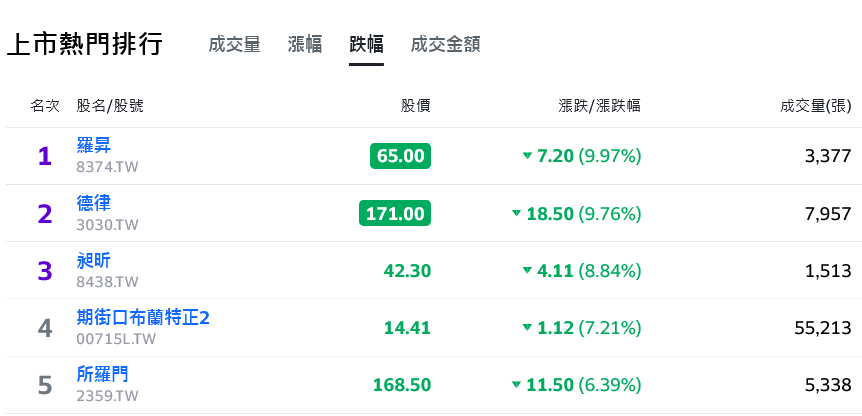Click the rank number 3

click(x=45, y=271)
